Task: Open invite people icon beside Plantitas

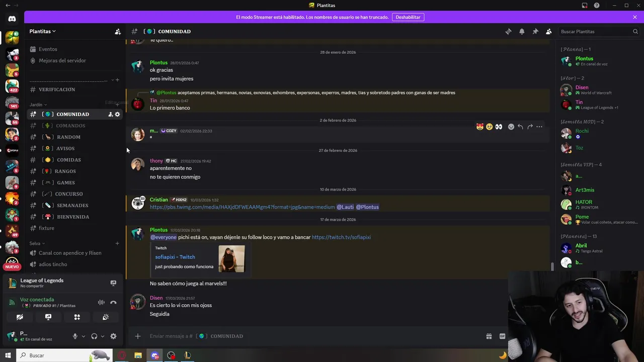Action: (x=118, y=31)
